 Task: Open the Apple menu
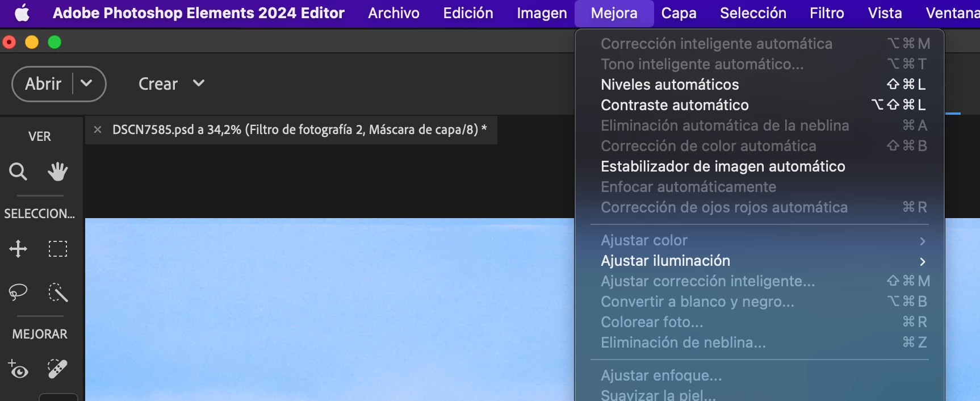(x=22, y=12)
